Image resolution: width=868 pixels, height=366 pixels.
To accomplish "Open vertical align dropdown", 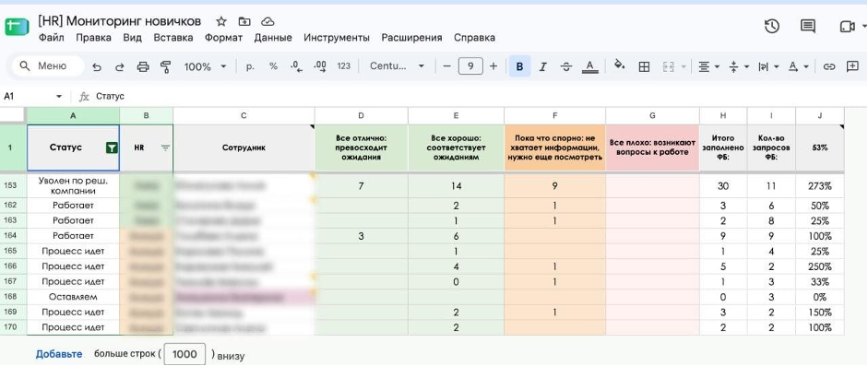I will pos(739,67).
